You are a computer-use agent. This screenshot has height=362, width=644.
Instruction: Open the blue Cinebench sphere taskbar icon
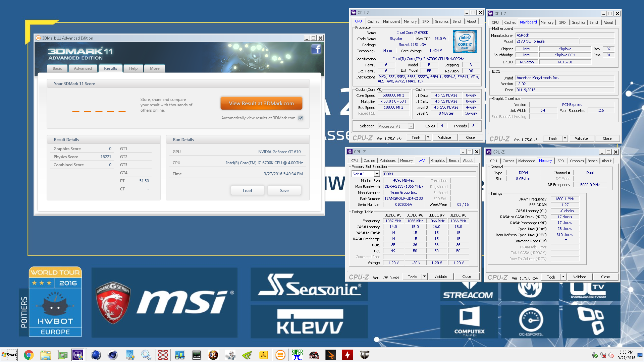pyautogui.click(x=96, y=355)
